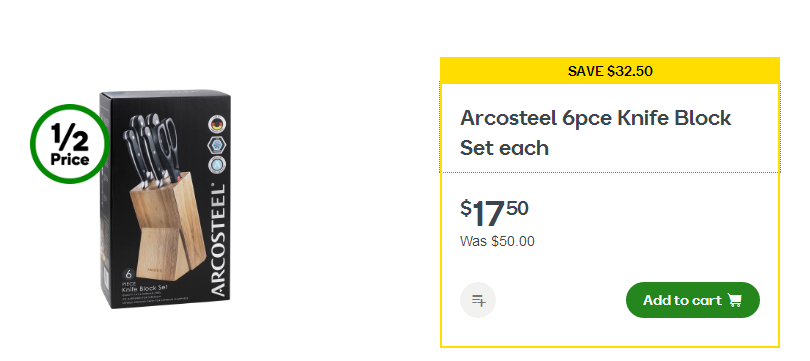Open the Arcosteel 6pce Knife Block Set title

tap(595, 133)
